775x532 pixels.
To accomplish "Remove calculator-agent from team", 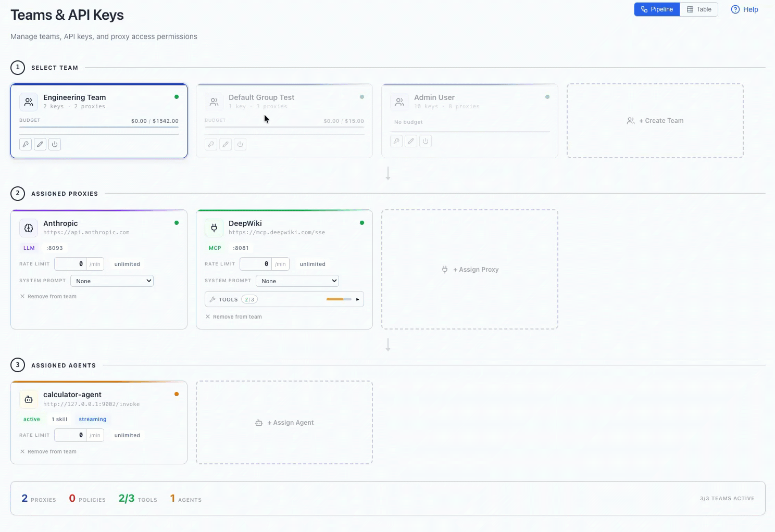I will (x=48, y=451).
